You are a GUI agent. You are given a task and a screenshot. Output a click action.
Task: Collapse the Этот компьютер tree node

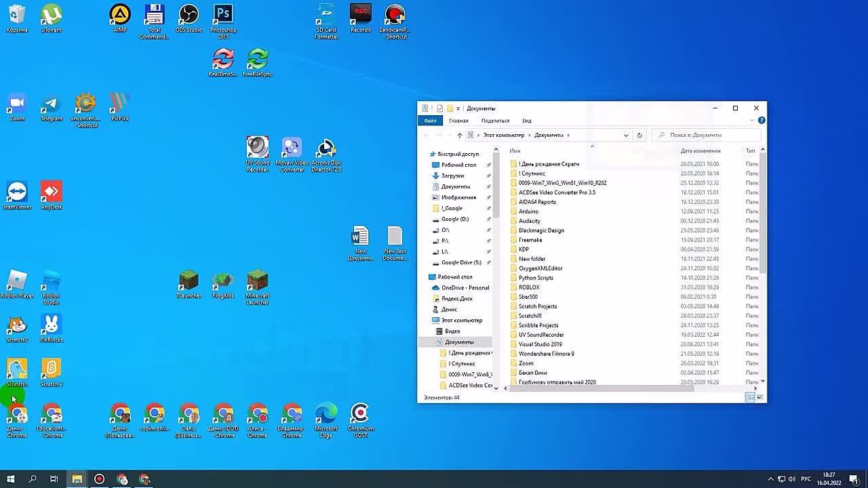pyautogui.click(x=425, y=320)
